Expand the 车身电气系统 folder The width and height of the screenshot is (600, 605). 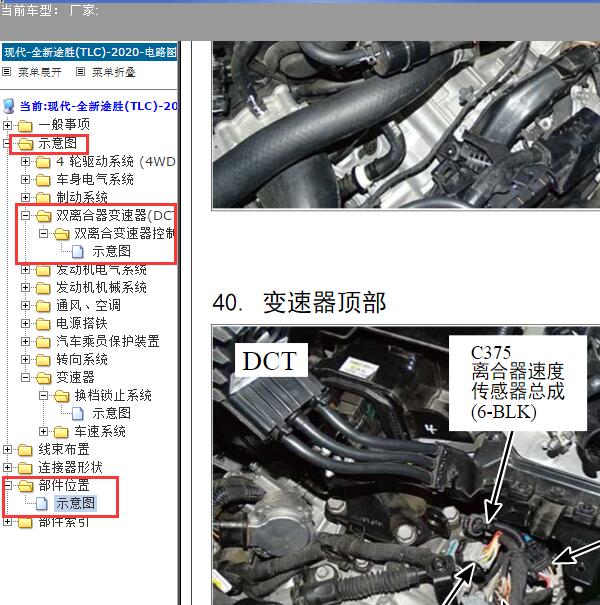(25, 179)
